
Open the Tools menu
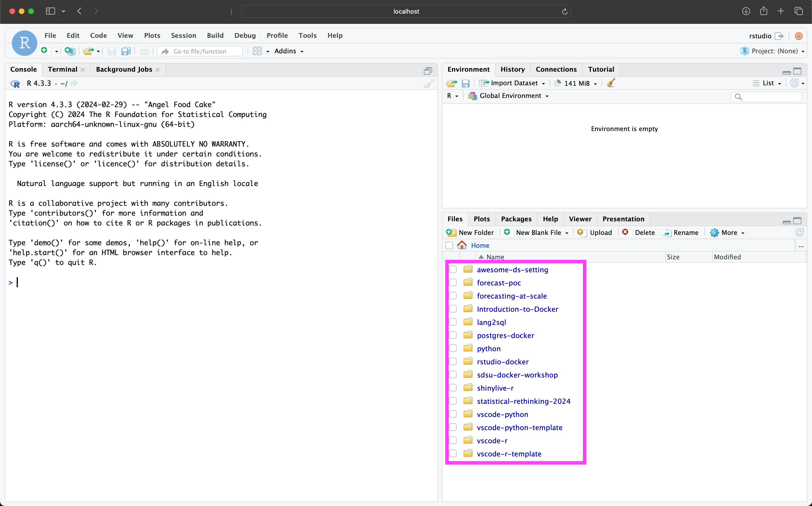(x=307, y=35)
